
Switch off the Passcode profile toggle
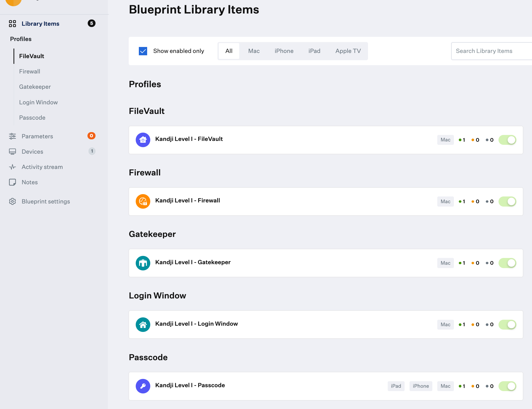pyautogui.click(x=507, y=386)
